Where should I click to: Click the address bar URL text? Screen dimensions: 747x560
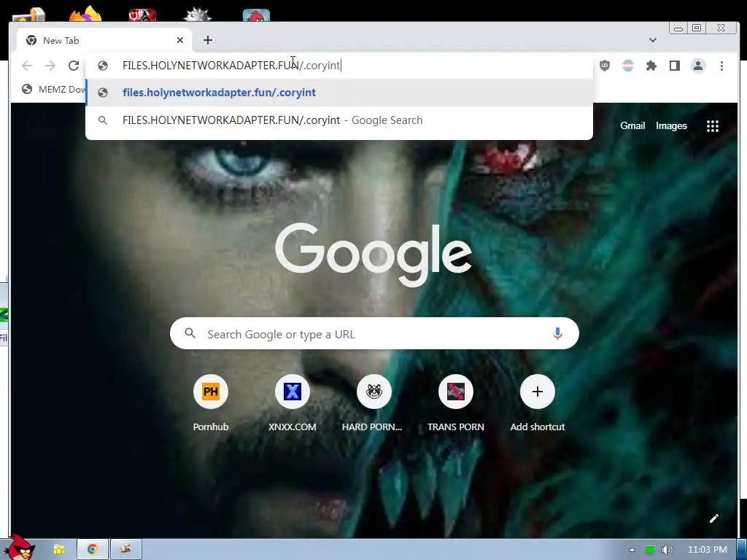(x=231, y=65)
